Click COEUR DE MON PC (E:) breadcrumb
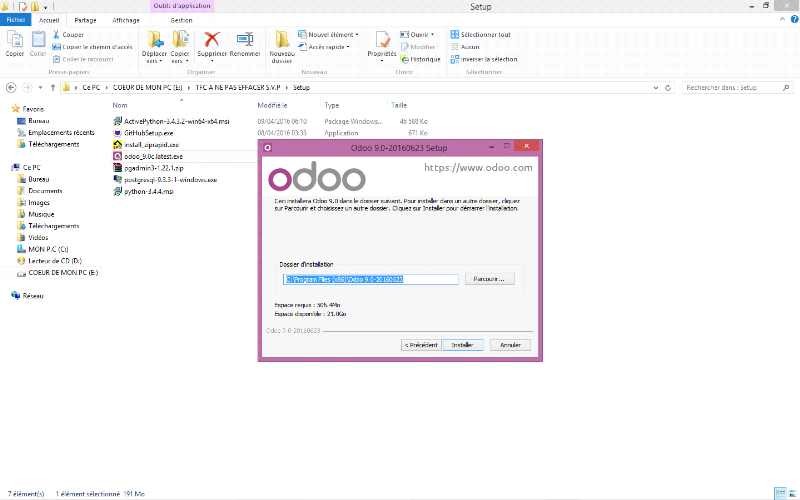This screenshot has height=500, width=800. pos(147,88)
